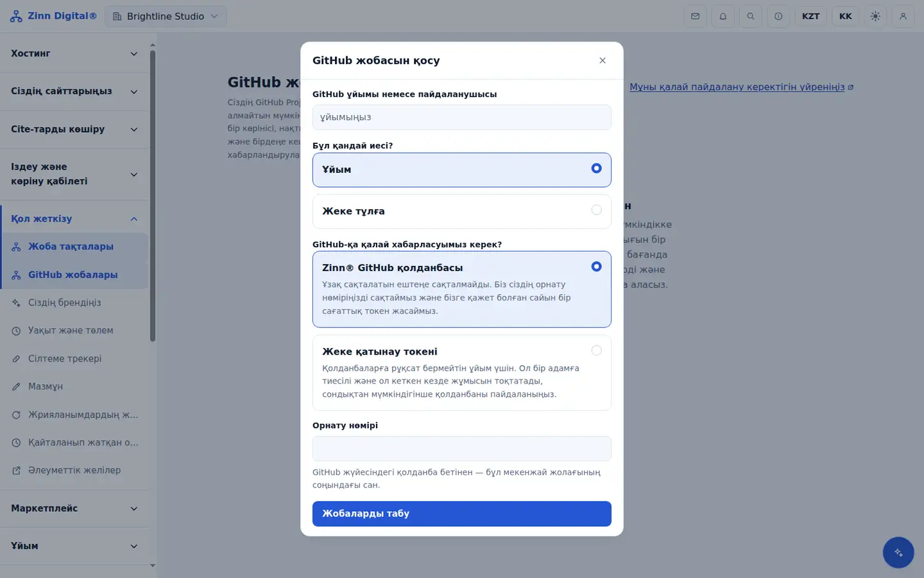Viewport: 924px width, 578px height.
Task: Open the notifications bell icon
Action: [723, 16]
